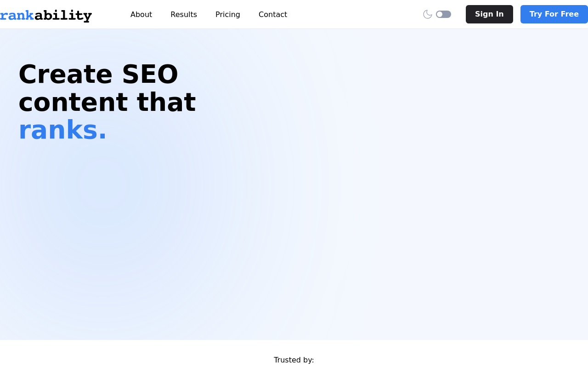The height and width of the screenshot is (368, 588).
Task: Click the word "Create" in the headline
Action: [x=65, y=74]
